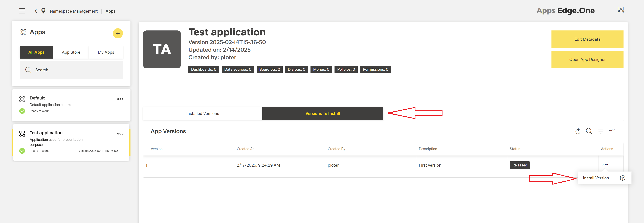Click the yellow plus button to add app
The height and width of the screenshot is (223, 644).
pyautogui.click(x=118, y=33)
